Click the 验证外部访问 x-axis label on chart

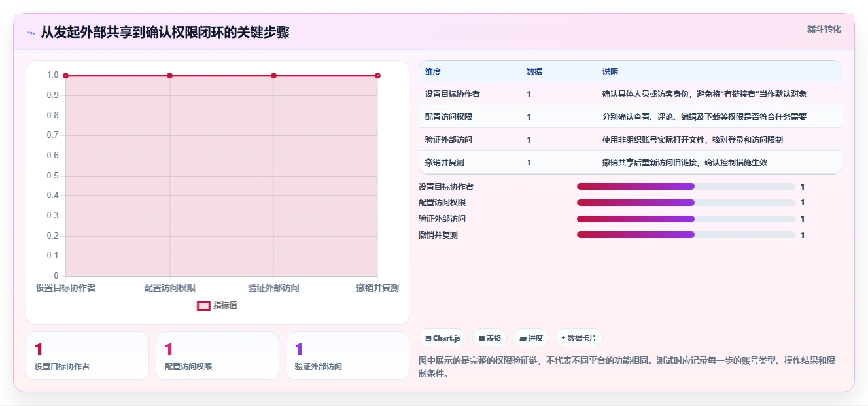[273, 288]
